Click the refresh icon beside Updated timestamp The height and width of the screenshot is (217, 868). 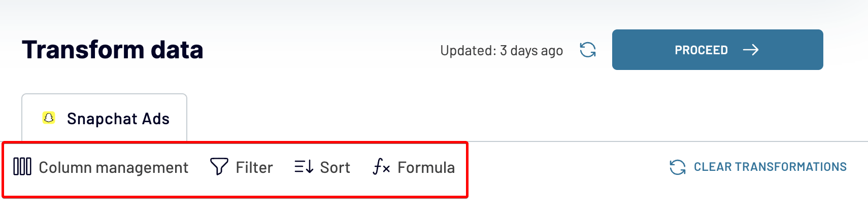point(588,50)
